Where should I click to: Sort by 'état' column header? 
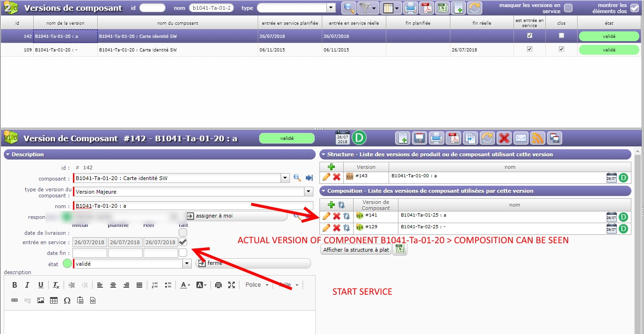tap(608, 23)
